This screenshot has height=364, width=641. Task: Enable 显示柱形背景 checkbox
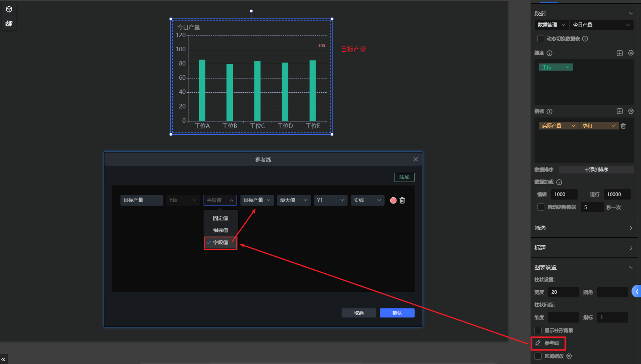(x=538, y=330)
